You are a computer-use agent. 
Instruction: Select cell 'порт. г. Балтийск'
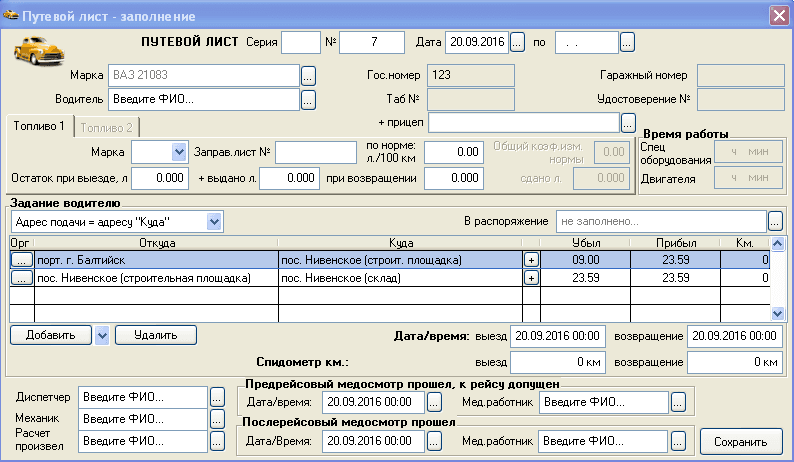[x=156, y=260]
